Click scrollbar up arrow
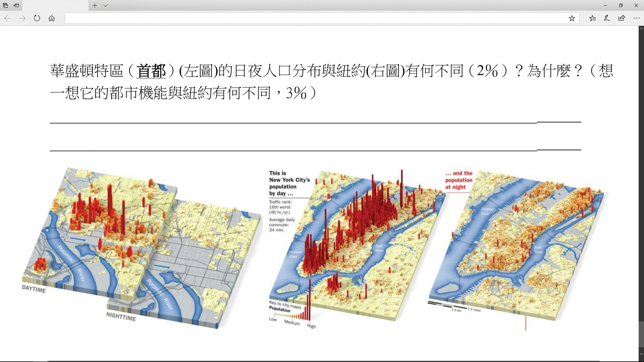 pos(641,28)
